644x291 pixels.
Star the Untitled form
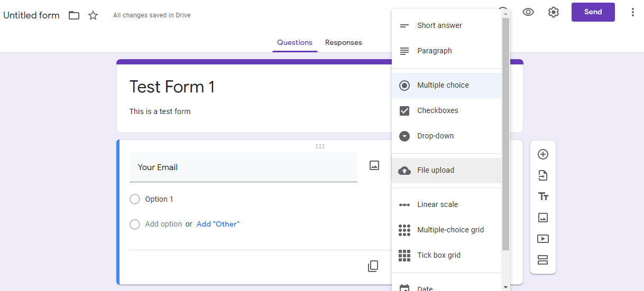coord(93,15)
